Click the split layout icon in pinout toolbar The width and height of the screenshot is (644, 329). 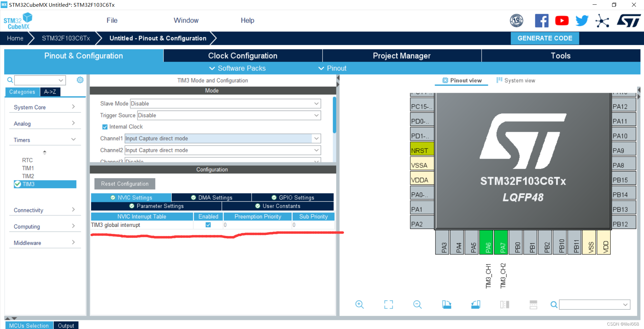pyautogui.click(x=505, y=304)
